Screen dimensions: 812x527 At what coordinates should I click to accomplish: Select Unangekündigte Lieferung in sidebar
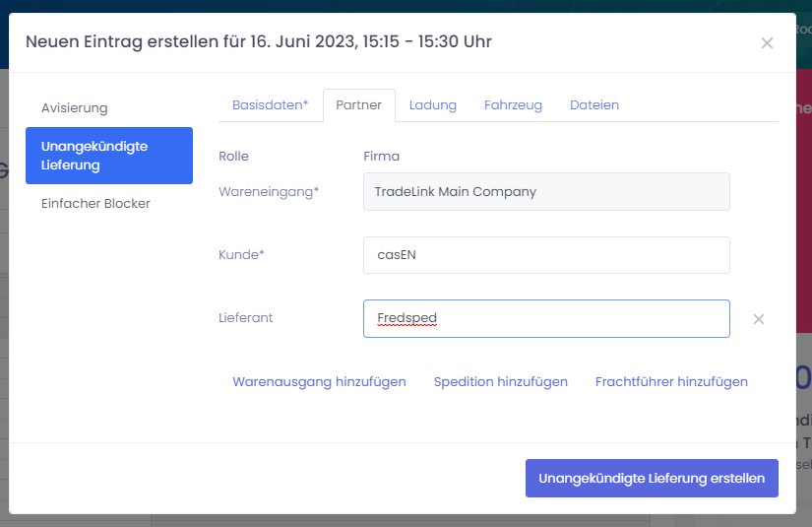(x=108, y=156)
